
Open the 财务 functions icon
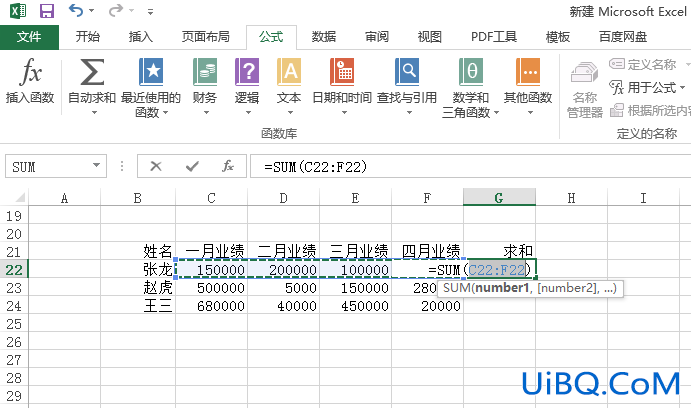coord(204,71)
